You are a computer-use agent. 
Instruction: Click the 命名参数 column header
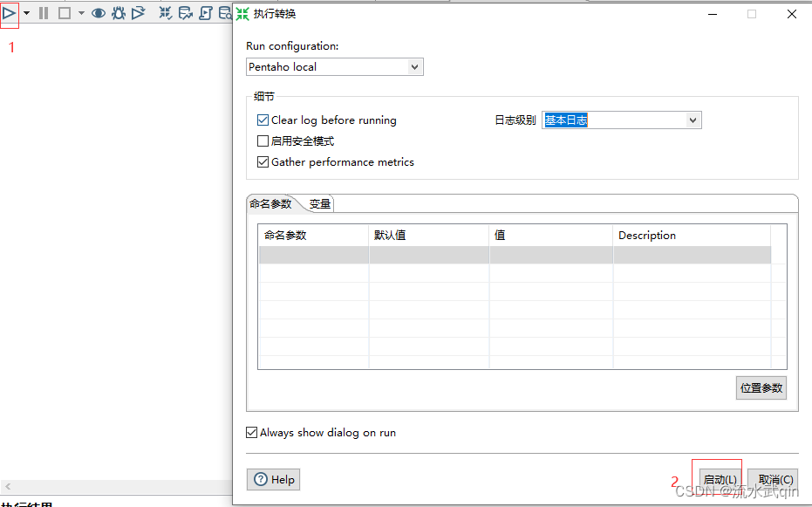[x=313, y=235]
